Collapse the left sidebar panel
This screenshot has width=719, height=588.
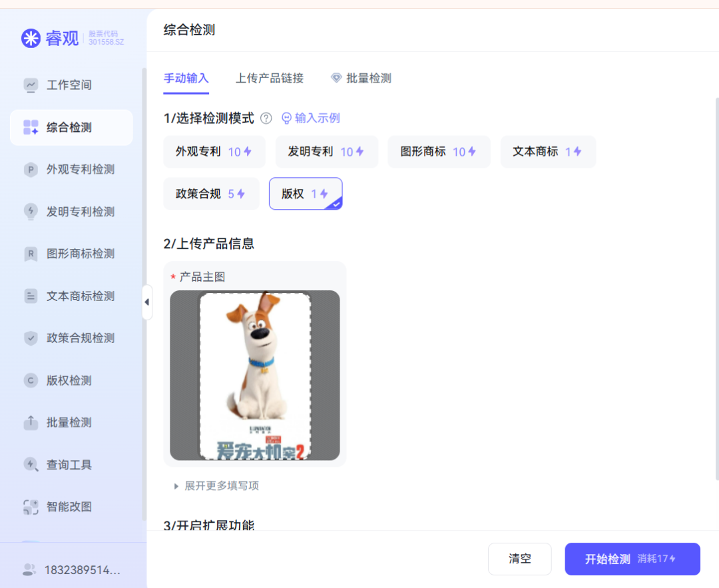(x=147, y=302)
